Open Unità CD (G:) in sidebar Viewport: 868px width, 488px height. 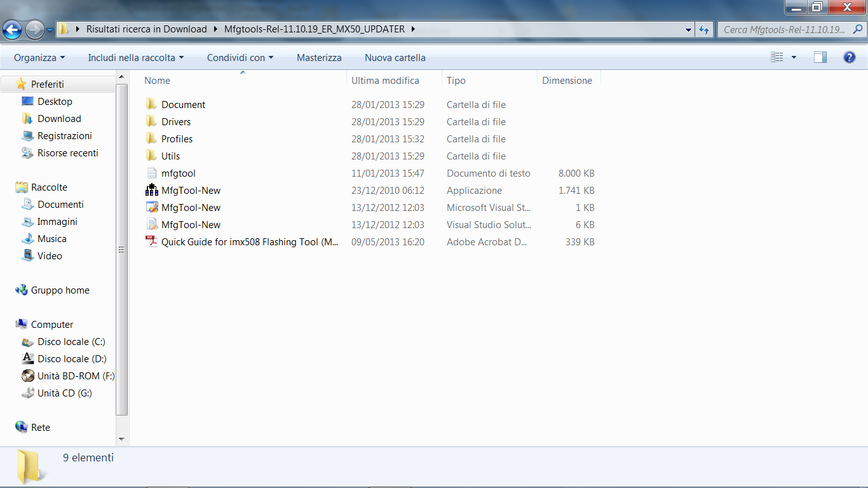pos(65,393)
